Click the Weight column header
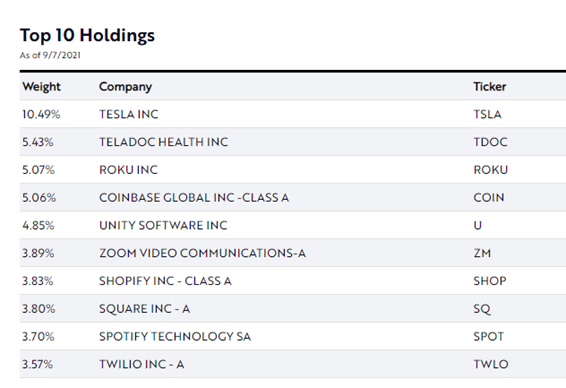This screenshot has width=566, height=388. pyautogui.click(x=41, y=87)
